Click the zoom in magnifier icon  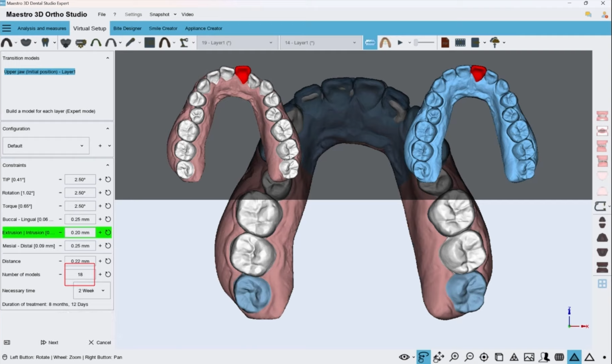[454, 357]
